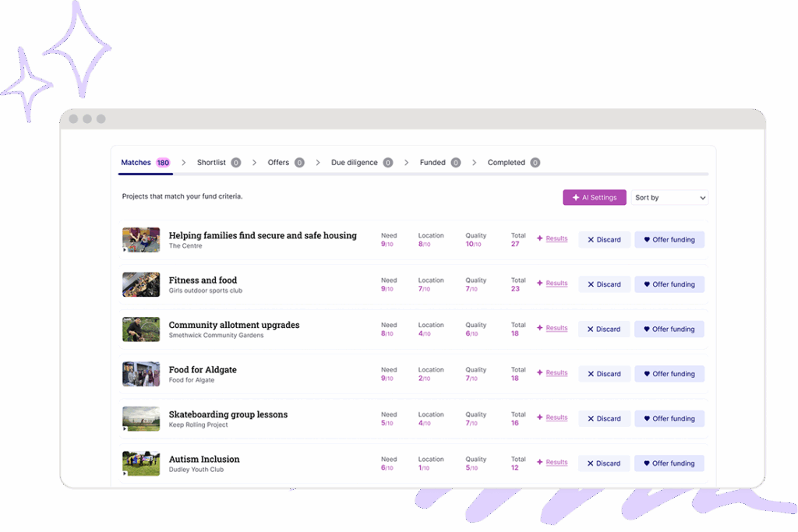Offer funding to Skateboarding group lessons

(669, 418)
